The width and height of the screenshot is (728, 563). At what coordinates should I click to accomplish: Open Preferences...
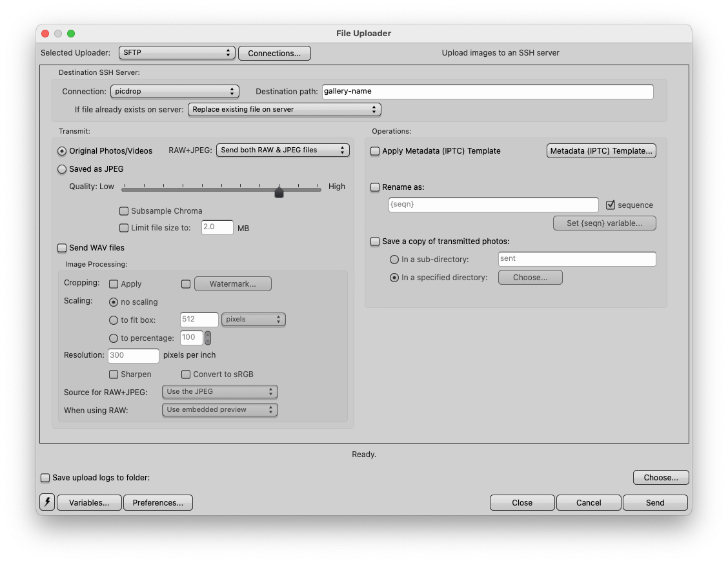(158, 502)
